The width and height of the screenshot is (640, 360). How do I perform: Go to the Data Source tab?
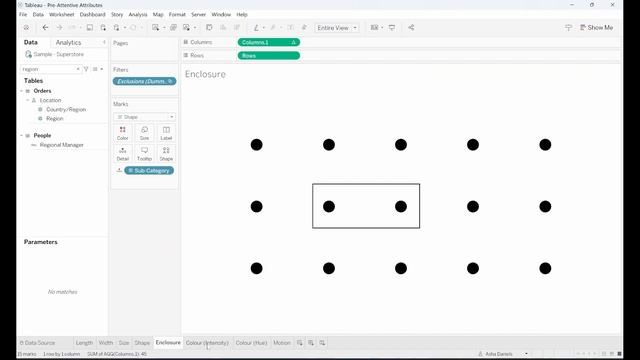click(37, 343)
